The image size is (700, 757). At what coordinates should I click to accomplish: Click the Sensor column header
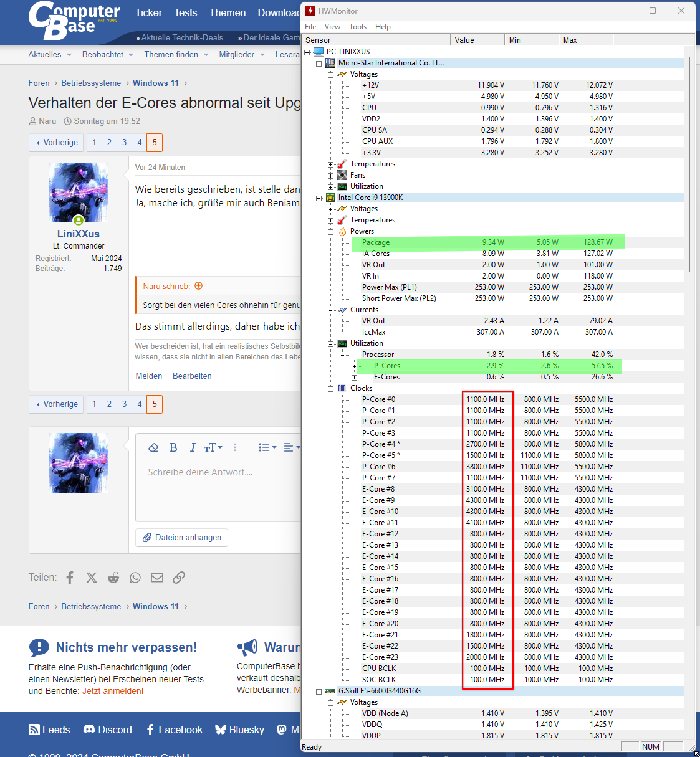376,40
